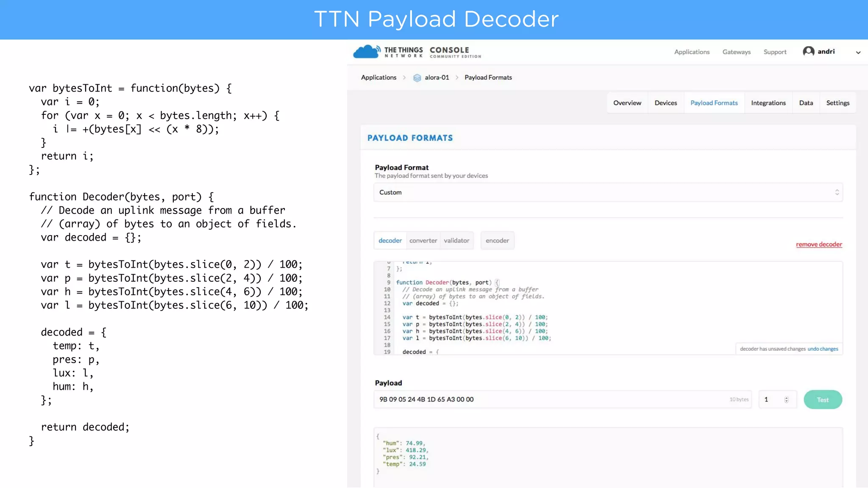This screenshot has height=488, width=868.
Task: Open the Payload Format Custom dropdown
Action: click(608, 192)
